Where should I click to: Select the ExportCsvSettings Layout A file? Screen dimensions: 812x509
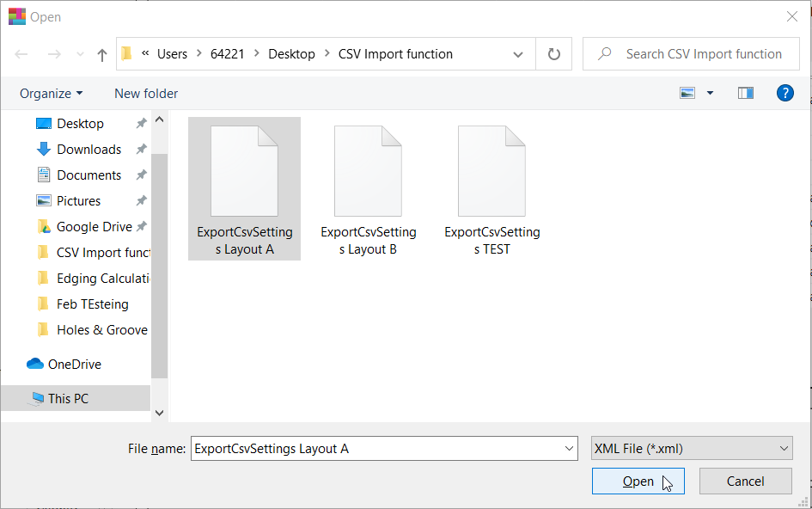click(x=244, y=188)
